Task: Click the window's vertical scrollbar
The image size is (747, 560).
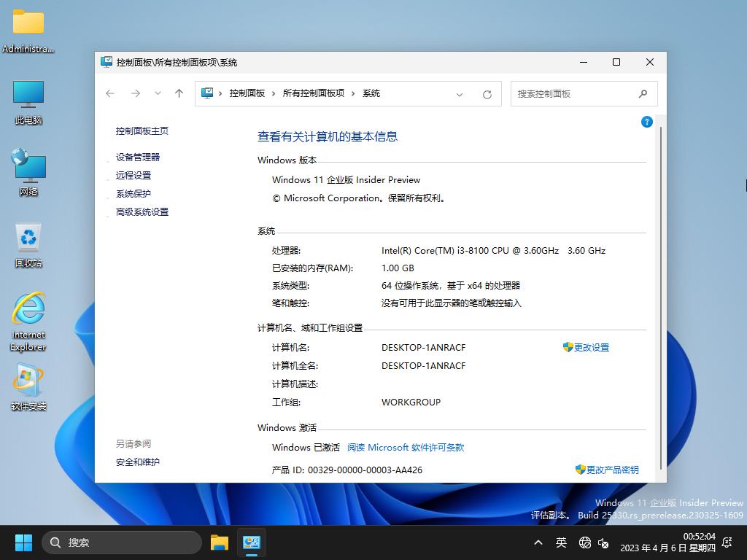Action: tap(661, 292)
